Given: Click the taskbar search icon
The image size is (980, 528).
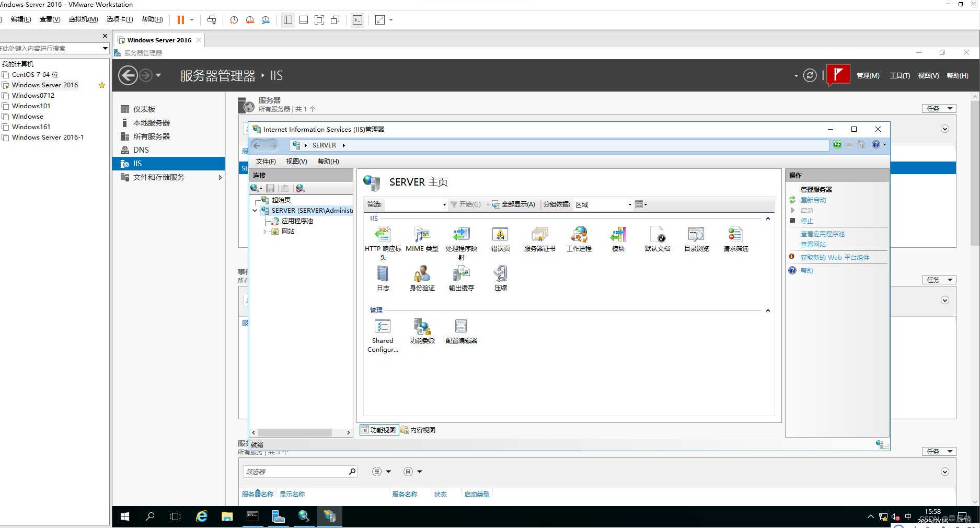Looking at the screenshot, I should (150, 516).
